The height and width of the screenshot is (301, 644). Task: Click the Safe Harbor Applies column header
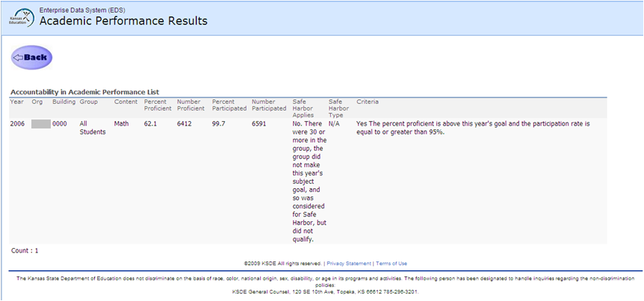[x=305, y=109]
